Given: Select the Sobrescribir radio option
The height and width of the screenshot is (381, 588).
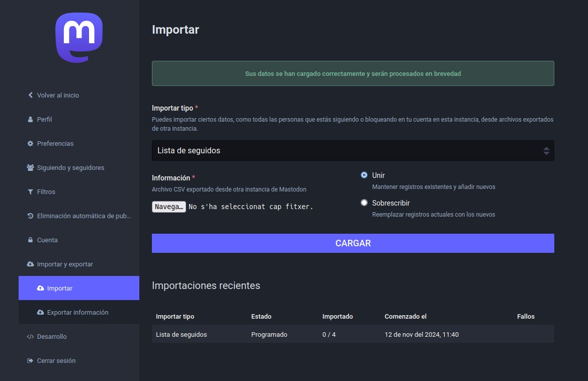Looking at the screenshot, I should (x=364, y=203).
